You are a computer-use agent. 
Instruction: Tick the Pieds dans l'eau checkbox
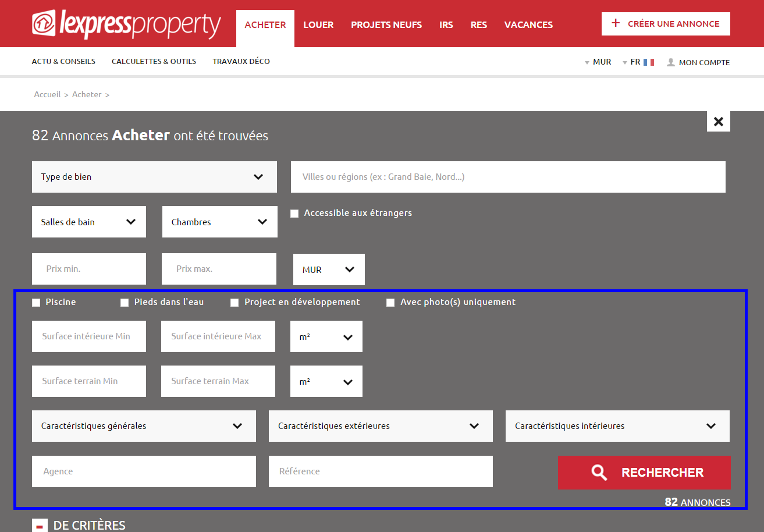pyautogui.click(x=125, y=303)
